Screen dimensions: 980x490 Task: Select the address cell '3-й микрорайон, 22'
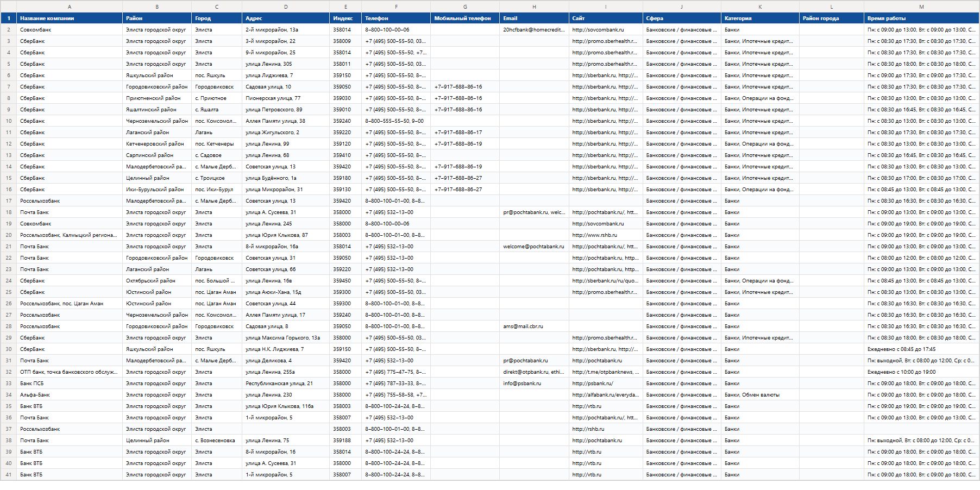coord(286,41)
